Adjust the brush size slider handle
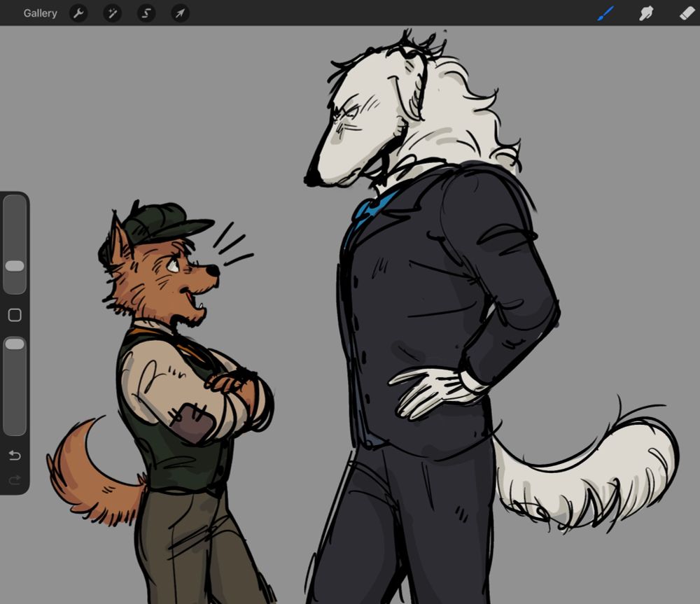 [15, 266]
